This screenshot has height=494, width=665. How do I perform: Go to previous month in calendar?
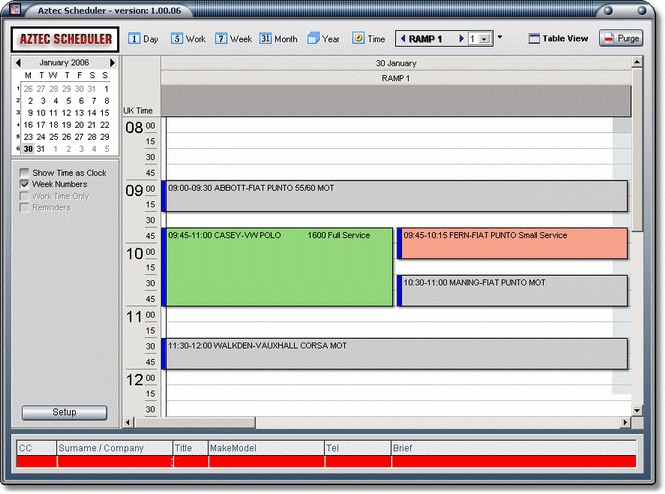click(x=18, y=63)
